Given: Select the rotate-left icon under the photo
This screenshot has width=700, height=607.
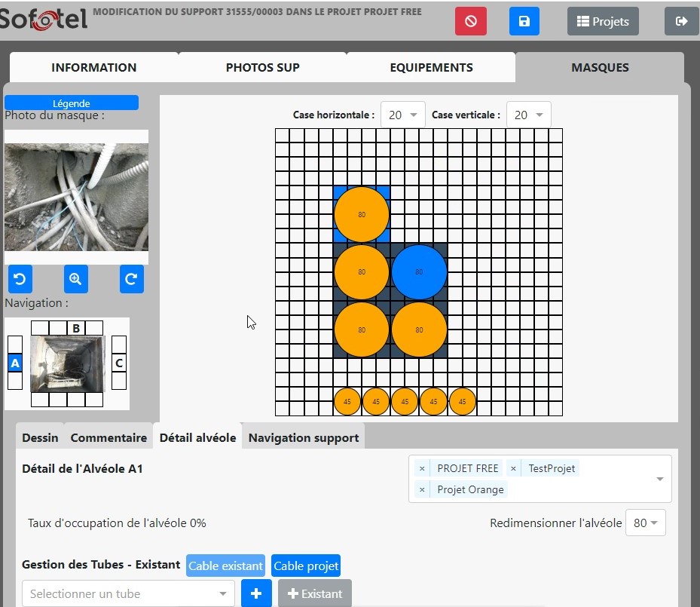Looking at the screenshot, I should [x=20, y=279].
